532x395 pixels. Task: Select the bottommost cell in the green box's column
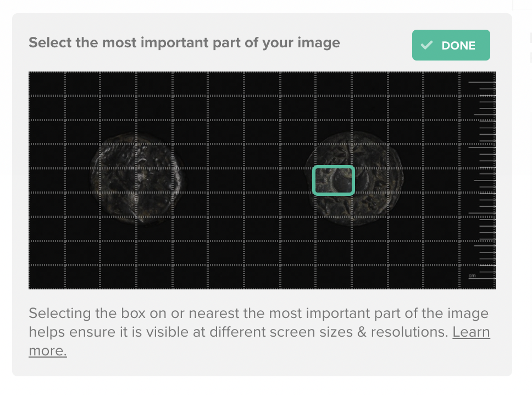click(334, 277)
